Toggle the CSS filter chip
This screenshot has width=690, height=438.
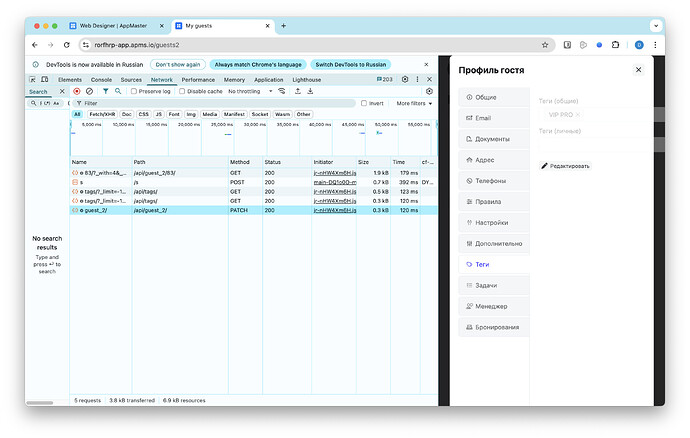click(144, 114)
